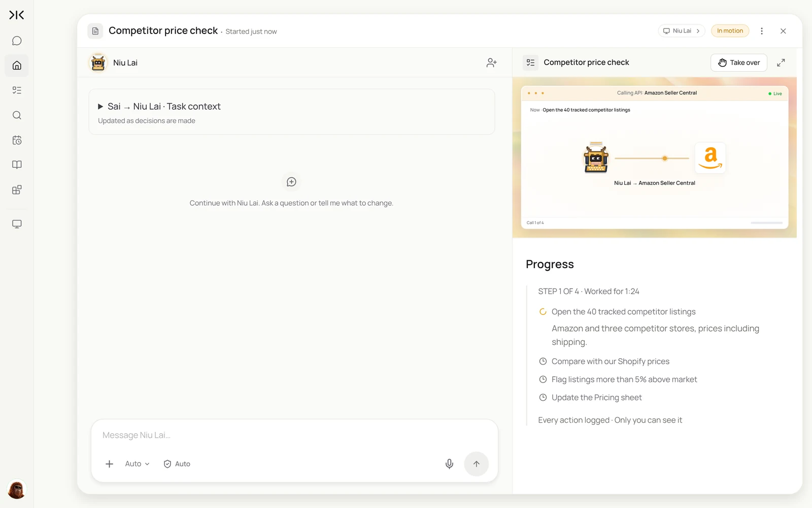The height and width of the screenshot is (508, 812).
Task: Click the Take over button
Action: (x=738, y=62)
